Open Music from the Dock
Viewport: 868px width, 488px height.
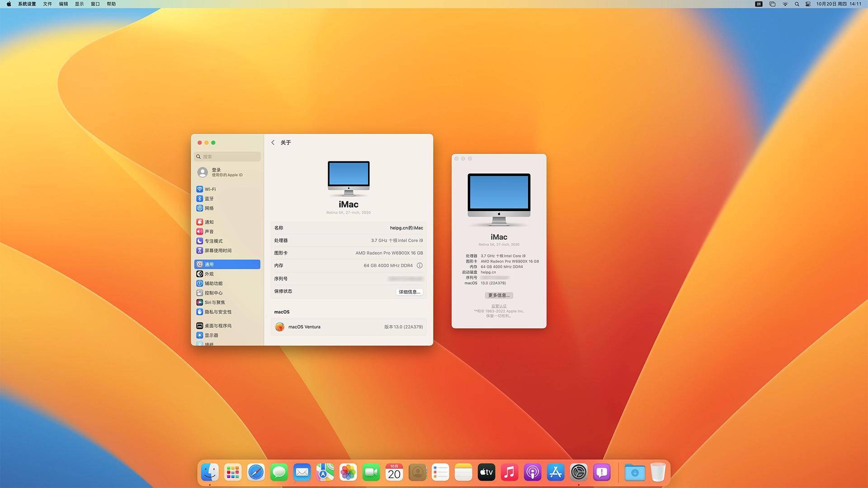point(509,473)
